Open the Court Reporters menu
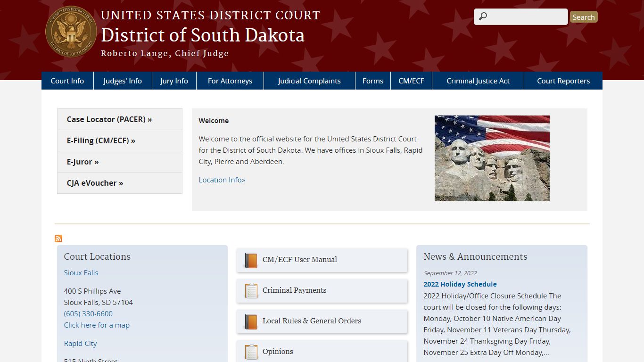Image resolution: width=644 pixels, height=362 pixels. [563, 81]
